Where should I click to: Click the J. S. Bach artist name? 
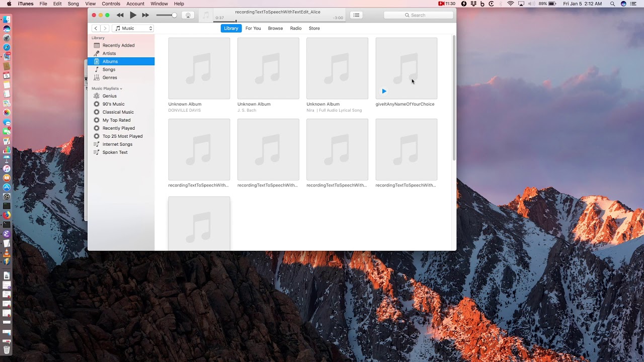[247, 110]
